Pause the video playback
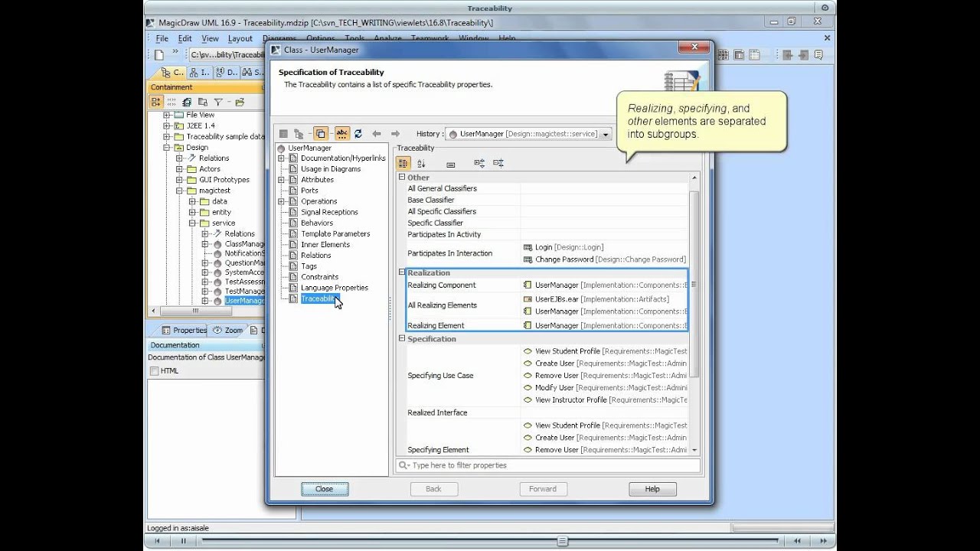This screenshot has width=980, height=551. (x=183, y=540)
